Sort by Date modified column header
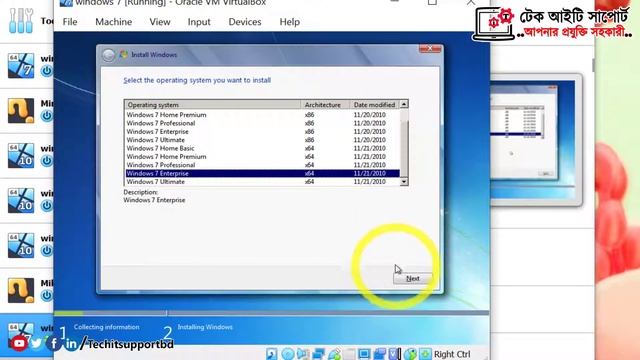The image size is (640, 360). 374,104
